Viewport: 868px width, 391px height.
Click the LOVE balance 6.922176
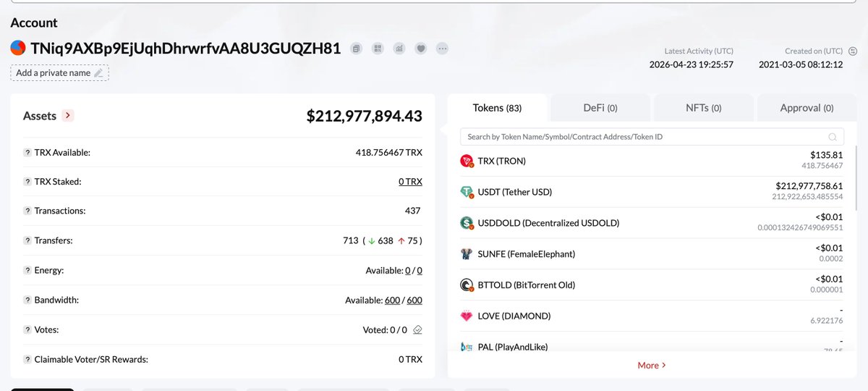coord(826,321)
